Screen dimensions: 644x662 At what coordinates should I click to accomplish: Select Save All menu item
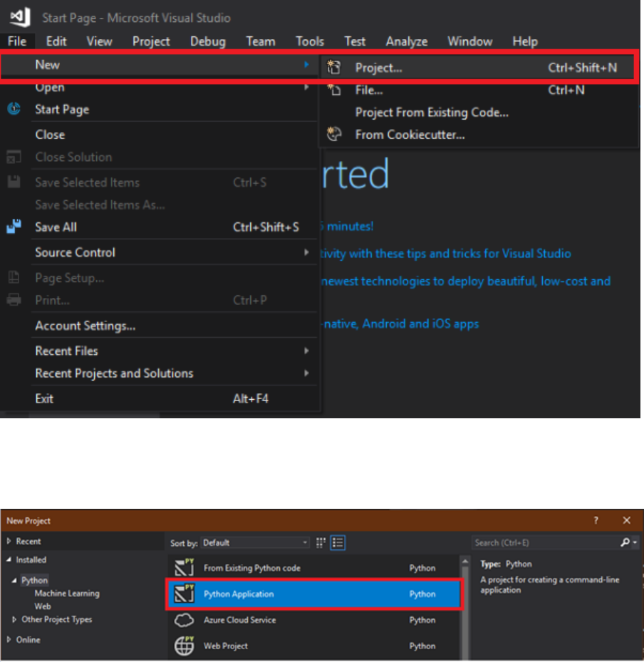click(x=160, y=227)
